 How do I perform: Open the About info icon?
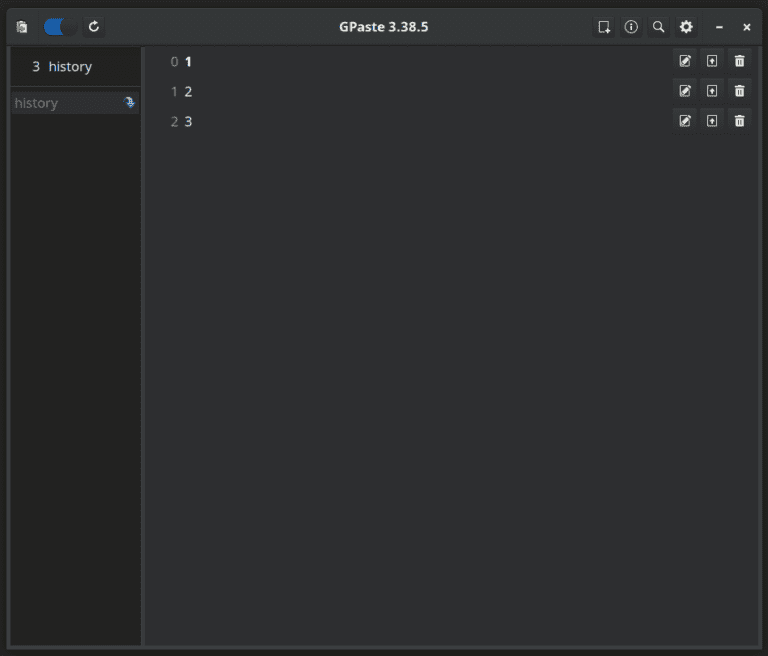(631, 27)
